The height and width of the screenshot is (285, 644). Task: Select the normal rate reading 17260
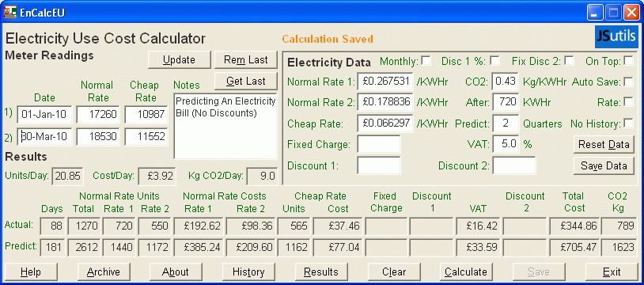(x=98, y=115)
